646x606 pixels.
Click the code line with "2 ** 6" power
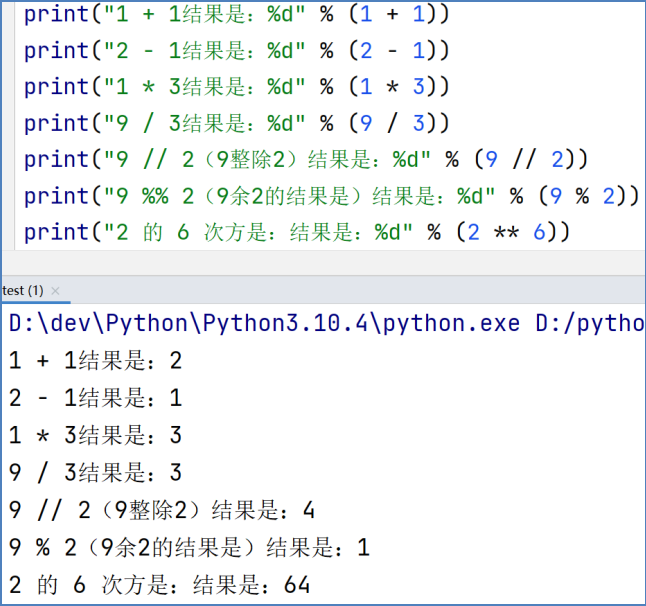point(297,232)
